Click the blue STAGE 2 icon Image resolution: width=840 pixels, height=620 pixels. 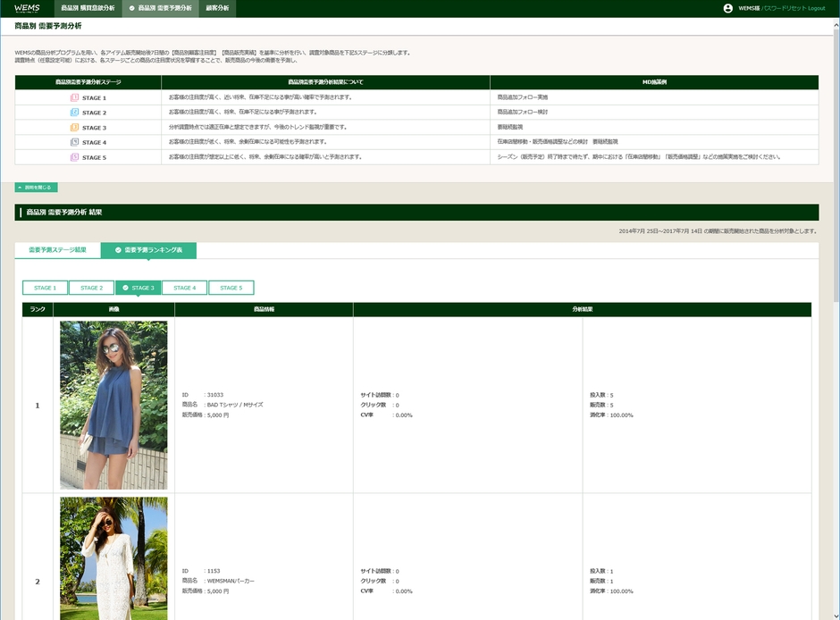(75, 113)
